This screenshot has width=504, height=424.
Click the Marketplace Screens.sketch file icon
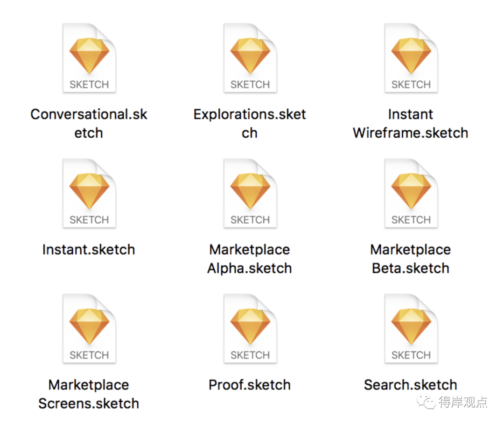89,329
